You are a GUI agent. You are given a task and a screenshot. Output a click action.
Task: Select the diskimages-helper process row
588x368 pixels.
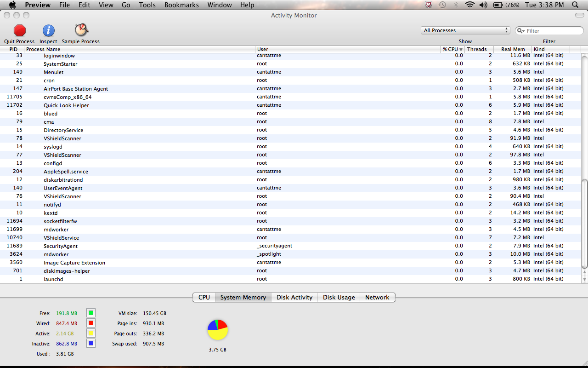coord(291,271)
